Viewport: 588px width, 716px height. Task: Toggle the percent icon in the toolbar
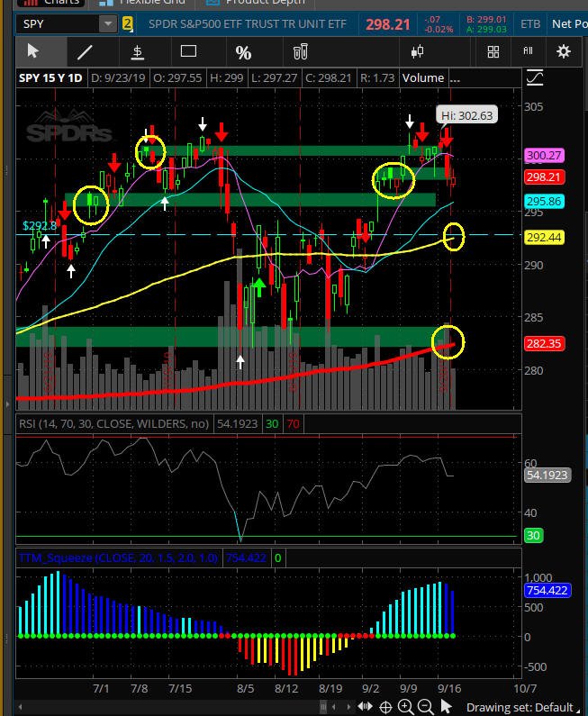[x=243, y=53]
